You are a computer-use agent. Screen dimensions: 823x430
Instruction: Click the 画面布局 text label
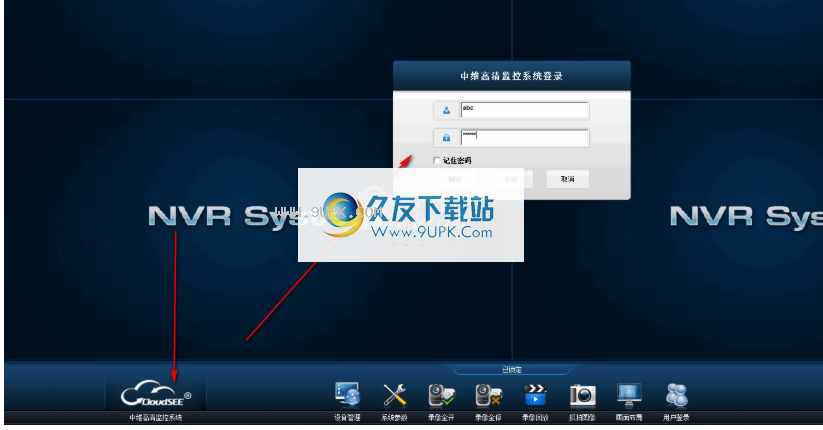tap(629, 418)
